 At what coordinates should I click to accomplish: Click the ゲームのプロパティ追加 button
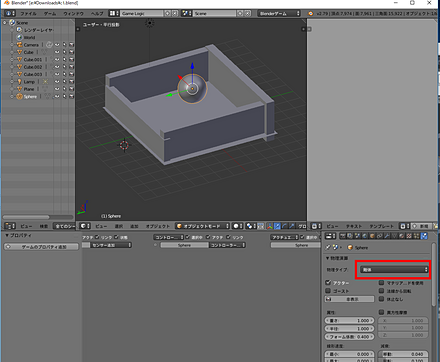coord(41,247)
